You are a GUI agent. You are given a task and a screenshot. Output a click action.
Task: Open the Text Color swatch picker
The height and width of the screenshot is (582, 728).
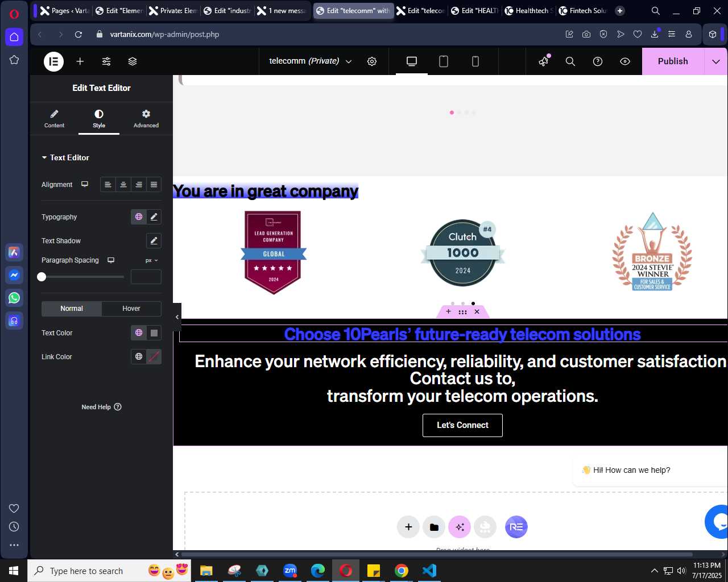154,333
